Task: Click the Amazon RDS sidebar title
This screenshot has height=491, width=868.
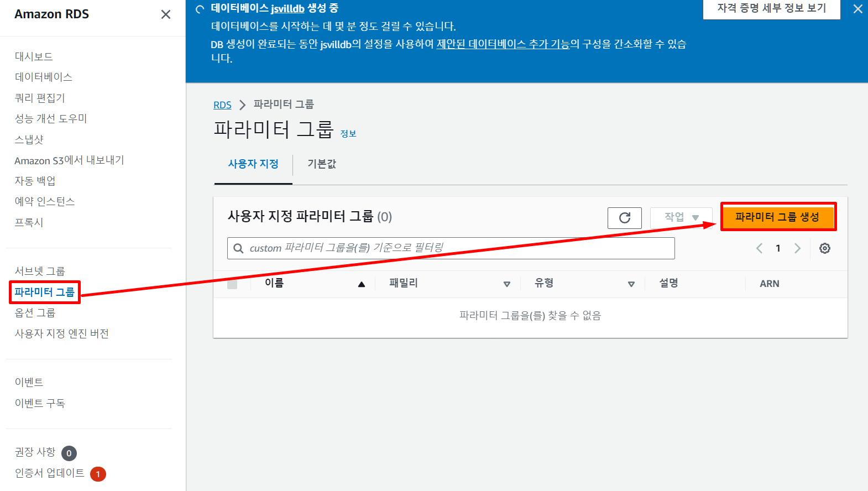Action: click(51, 14)
